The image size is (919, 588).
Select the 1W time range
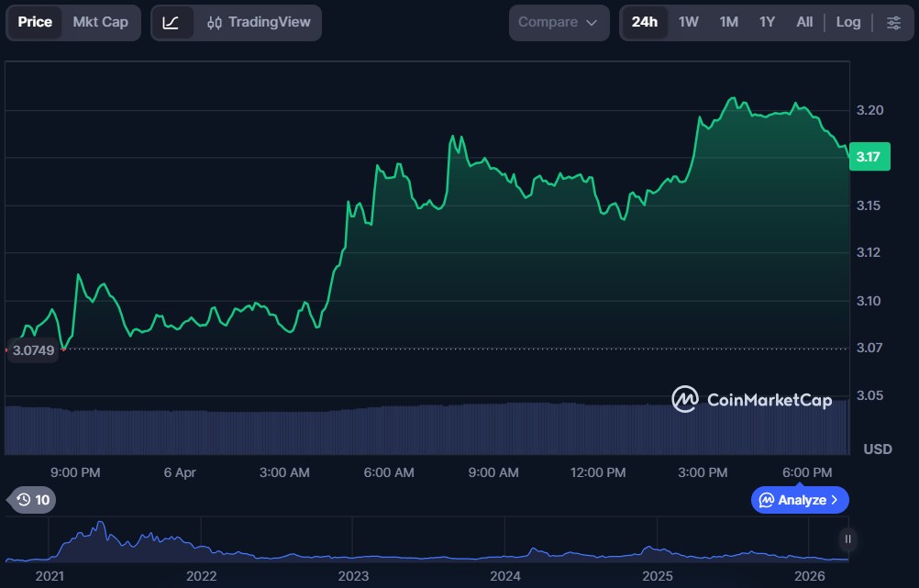(x=689, y=22)
